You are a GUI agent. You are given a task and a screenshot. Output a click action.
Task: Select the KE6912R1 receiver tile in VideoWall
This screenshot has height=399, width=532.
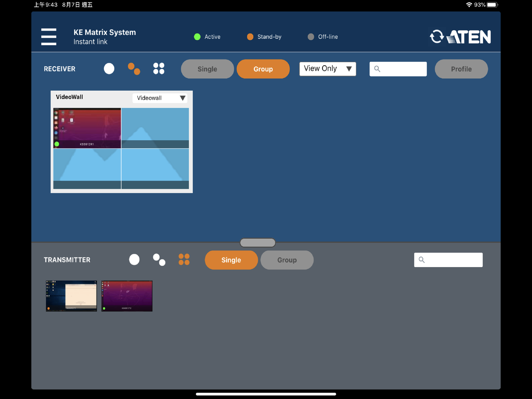pos(87,128)
